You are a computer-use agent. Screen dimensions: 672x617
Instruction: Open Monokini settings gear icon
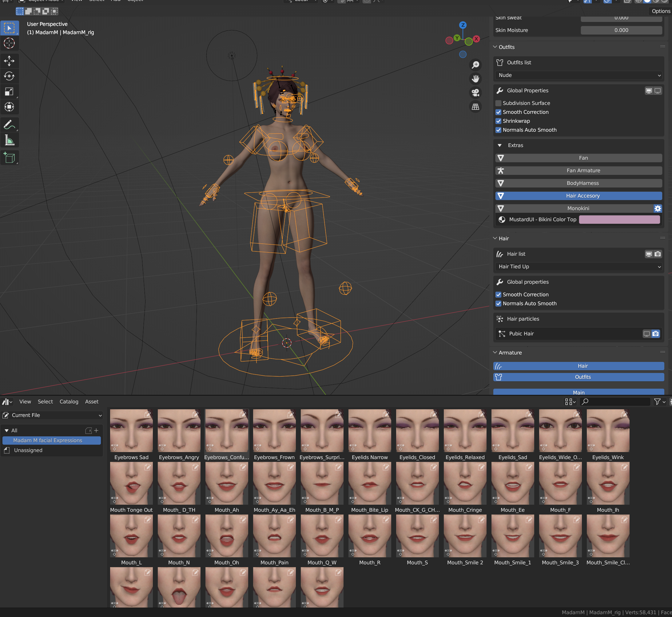(658, 208)
